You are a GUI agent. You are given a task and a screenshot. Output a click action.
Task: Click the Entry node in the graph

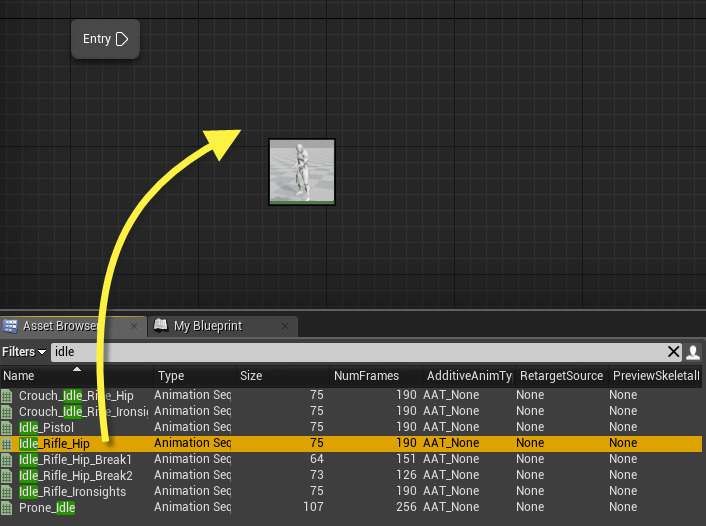point(105,39)
